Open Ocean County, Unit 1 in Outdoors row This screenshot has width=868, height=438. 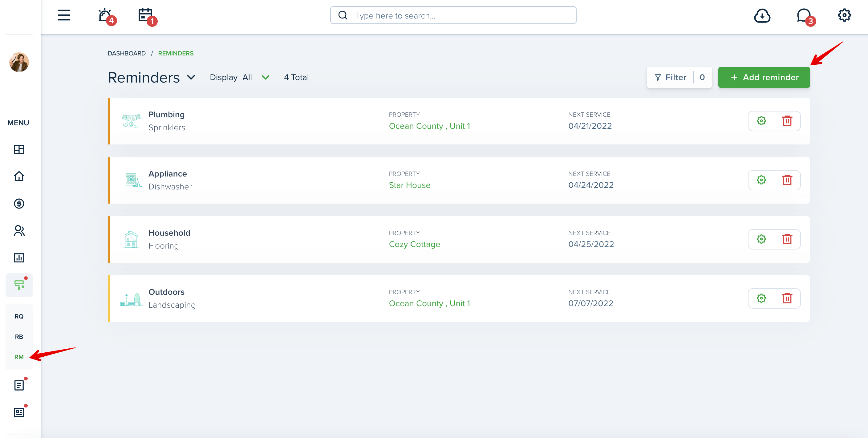[x=429, y=304]
